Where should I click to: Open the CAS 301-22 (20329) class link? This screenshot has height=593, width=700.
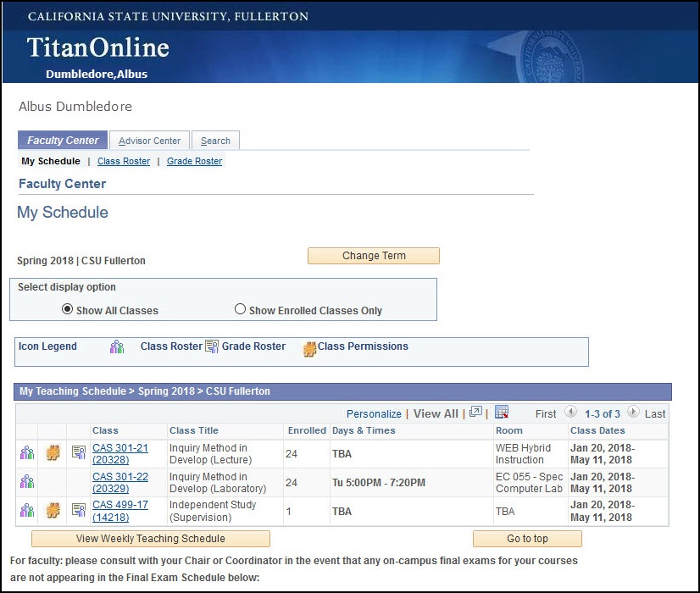pyautogui.click(x=120, y=482)
